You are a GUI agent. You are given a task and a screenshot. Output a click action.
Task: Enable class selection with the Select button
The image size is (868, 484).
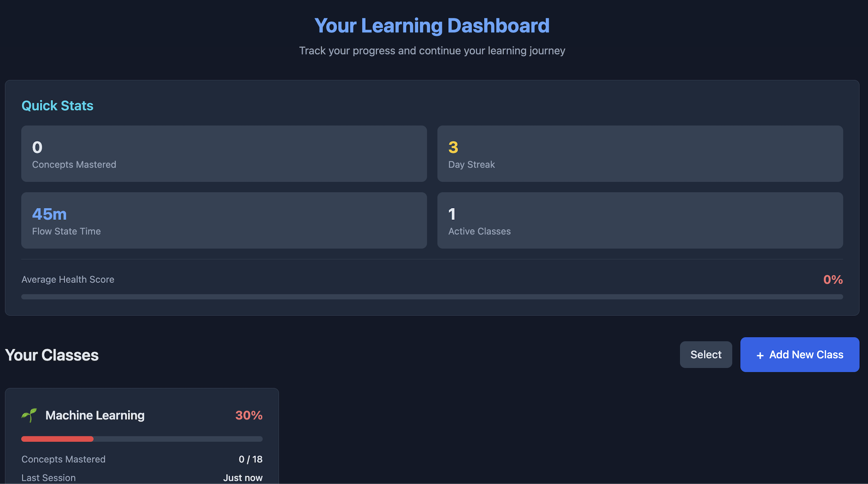(706, 354)
